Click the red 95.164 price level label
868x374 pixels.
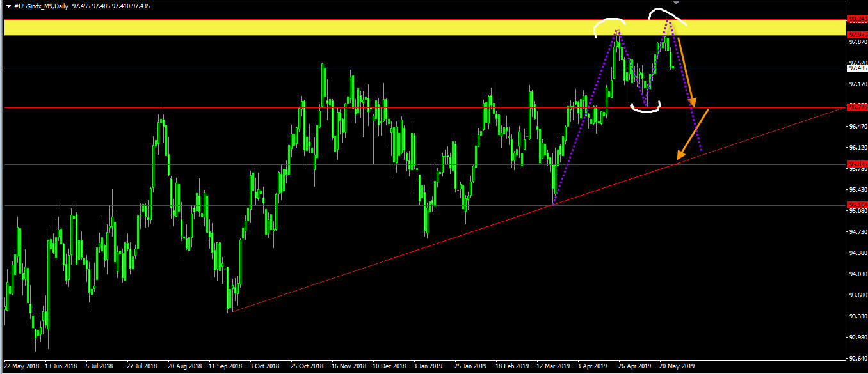pyautogui.click(x=857, y=205)
